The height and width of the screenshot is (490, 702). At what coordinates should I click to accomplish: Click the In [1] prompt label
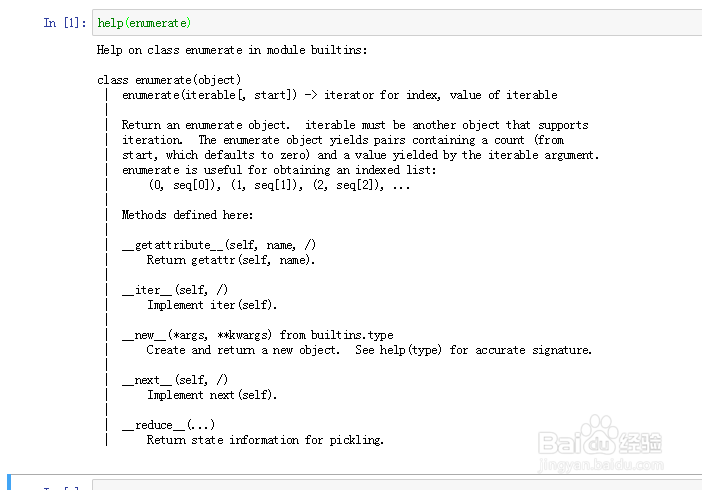click(63, 23)
